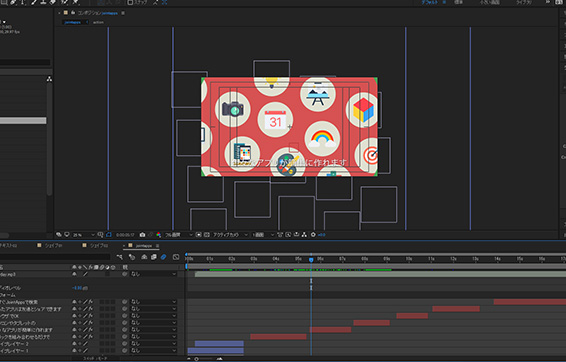
Task: Select the joinapps timeline tab
Action: point(144,246)
